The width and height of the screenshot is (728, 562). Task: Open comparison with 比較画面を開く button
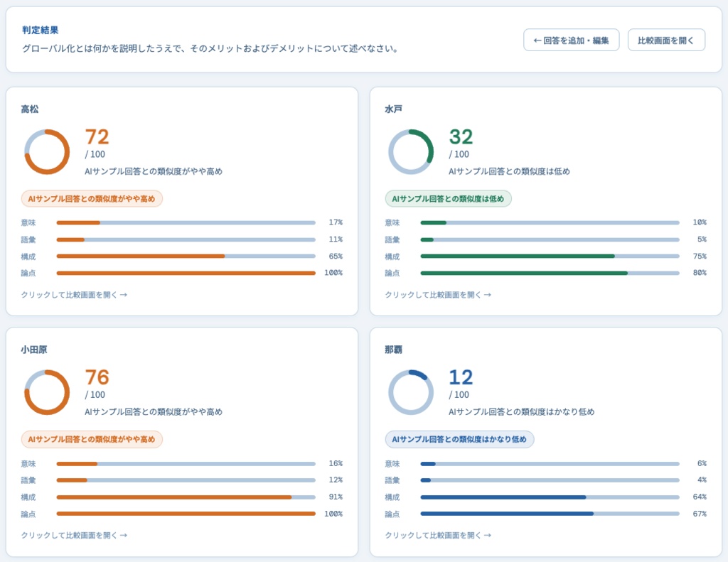tap(666, 40)
